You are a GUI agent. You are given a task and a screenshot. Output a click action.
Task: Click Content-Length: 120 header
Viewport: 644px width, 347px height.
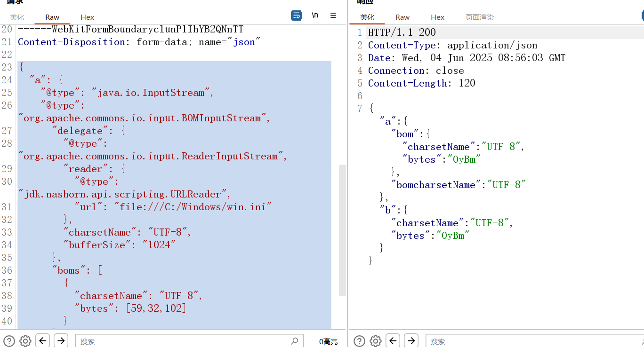422,83
